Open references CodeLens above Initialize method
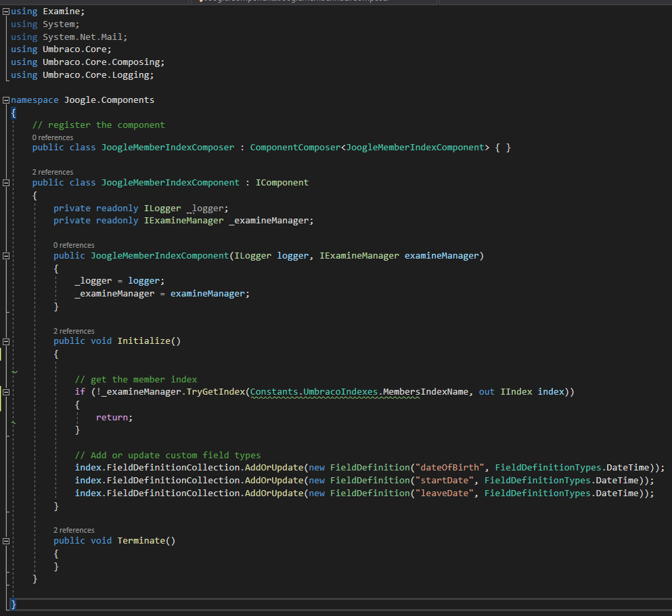 (74, 332)
